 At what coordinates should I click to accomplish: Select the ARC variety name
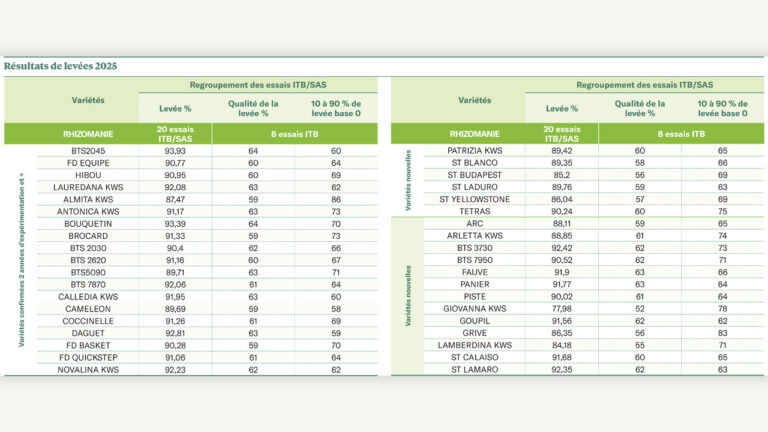pos(475,223)
